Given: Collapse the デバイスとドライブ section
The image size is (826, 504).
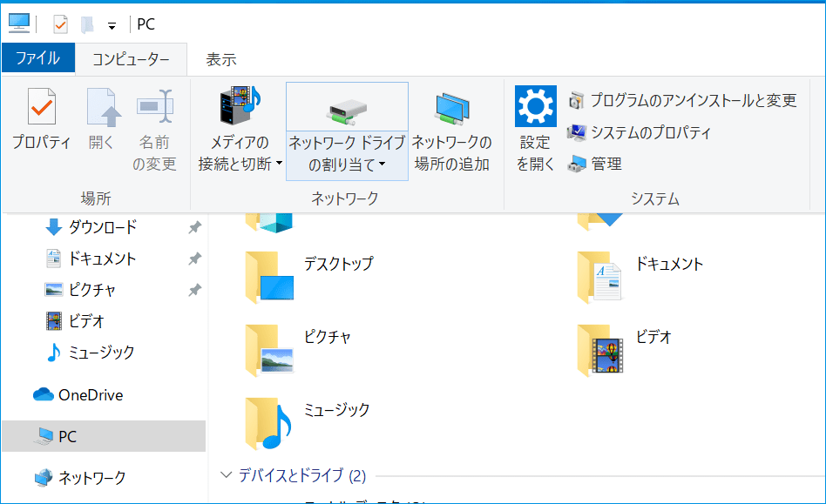Looking at the screenshot, I should [x=227, y=476].
